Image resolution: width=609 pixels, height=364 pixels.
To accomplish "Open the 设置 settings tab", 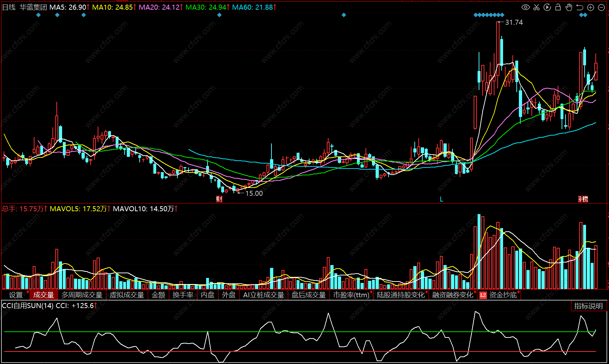I will click(x=16, y=295).
